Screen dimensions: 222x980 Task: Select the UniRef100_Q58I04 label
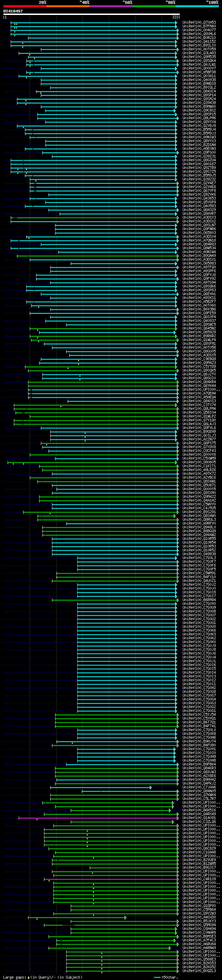(199, 412)
